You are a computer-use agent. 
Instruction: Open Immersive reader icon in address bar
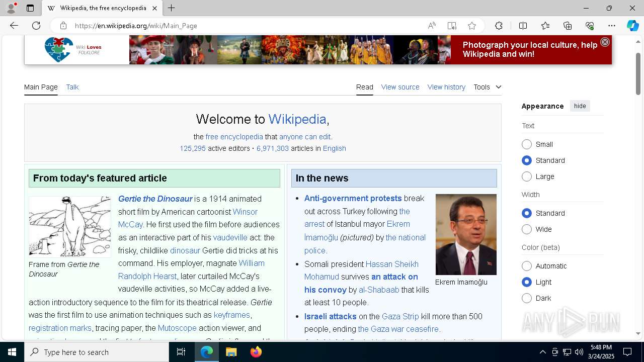[452, 26]
